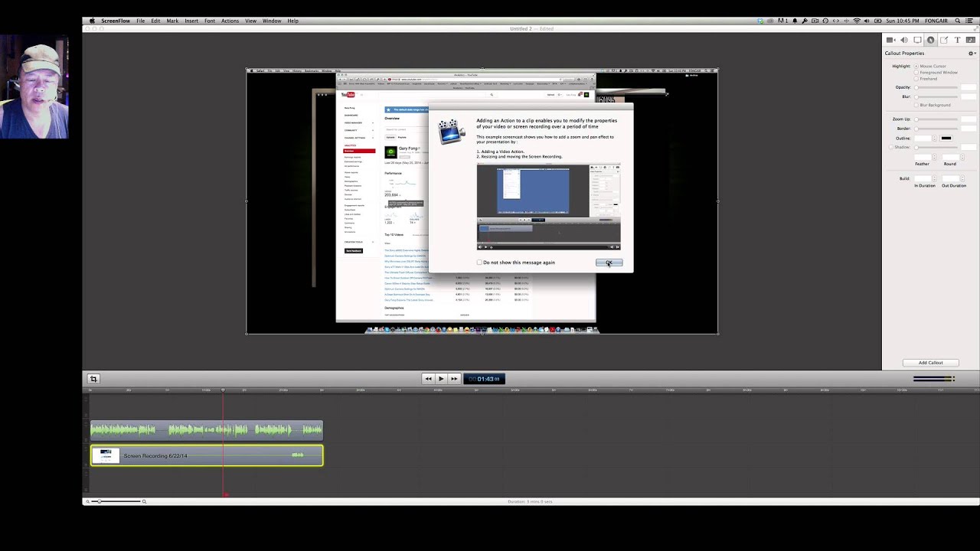
Task: Click the Add Callout button
Action: (x=930, y=363)
